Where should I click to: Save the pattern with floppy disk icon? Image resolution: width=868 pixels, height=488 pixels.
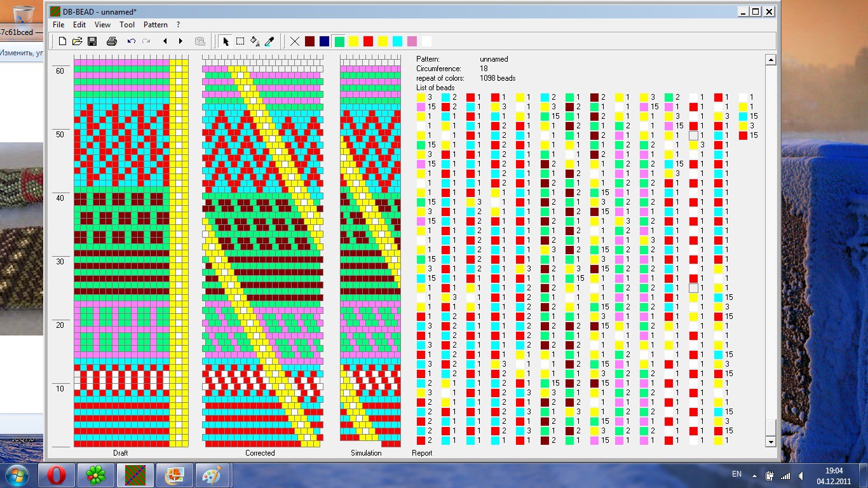92,41
